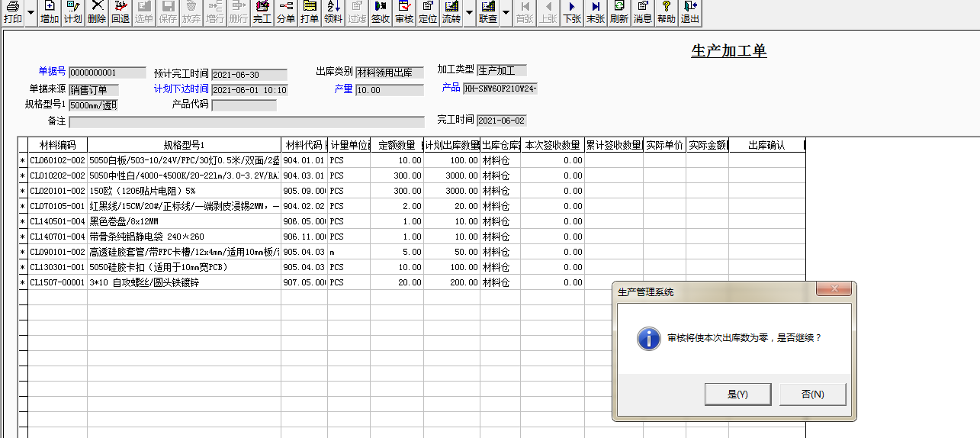Click the 退出 exit toolbar icon
The width and height of the screenshot is (980, 438).
tap(690, 12)
